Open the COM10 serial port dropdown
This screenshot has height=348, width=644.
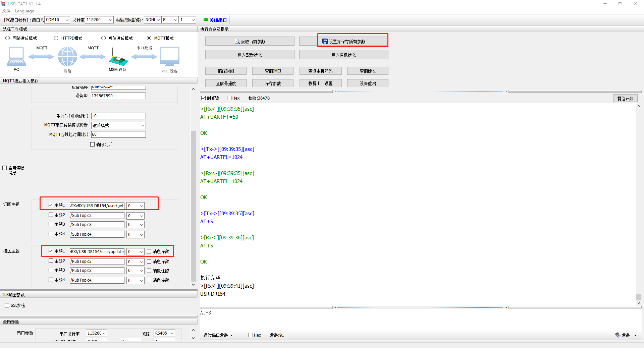(67, 20)
